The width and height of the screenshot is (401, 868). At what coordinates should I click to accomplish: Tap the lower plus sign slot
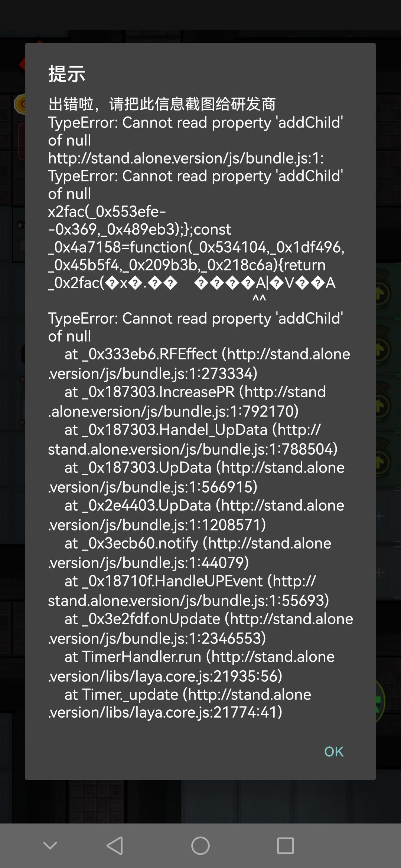[x=380, y=572]
